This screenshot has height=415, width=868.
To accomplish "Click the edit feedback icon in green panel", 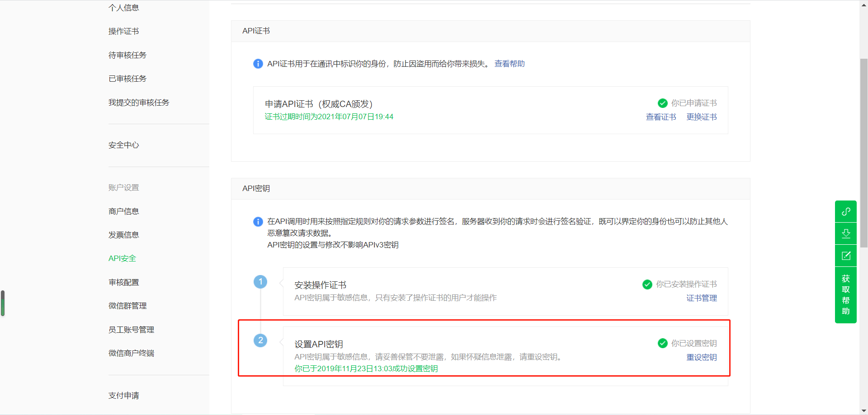I will [846, 256].
